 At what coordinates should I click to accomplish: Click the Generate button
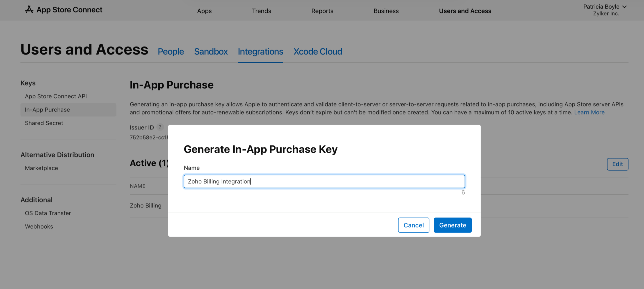[452, 225]
